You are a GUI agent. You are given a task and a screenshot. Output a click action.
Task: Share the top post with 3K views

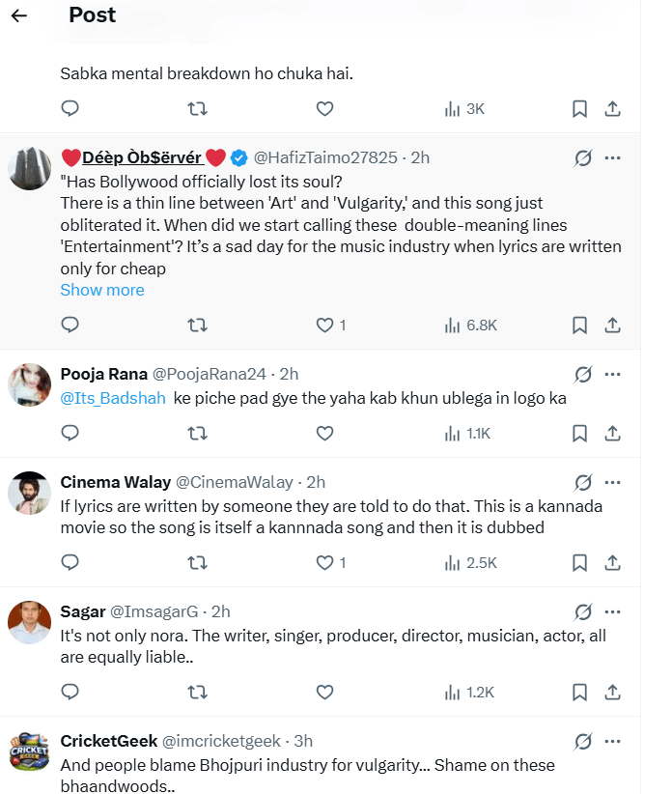coord(612,109)
